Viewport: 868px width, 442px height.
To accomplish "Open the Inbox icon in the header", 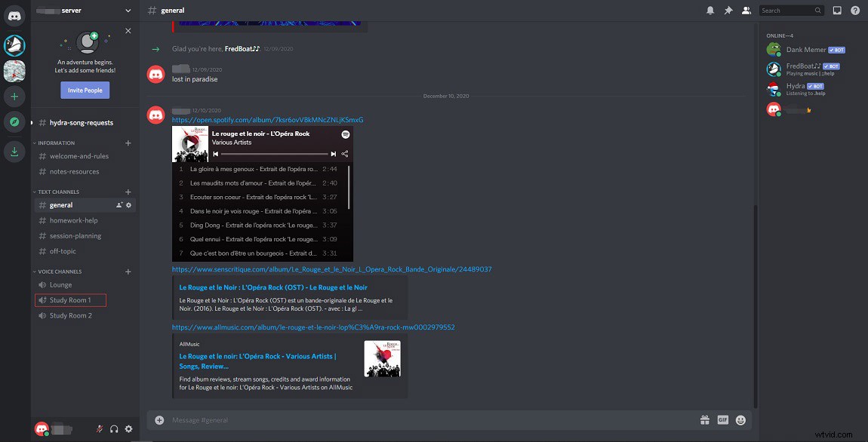I will pos(839,10).
